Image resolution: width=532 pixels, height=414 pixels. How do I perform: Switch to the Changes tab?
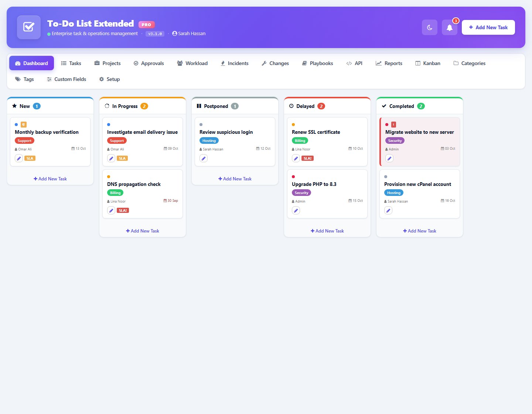pos(275,63)
